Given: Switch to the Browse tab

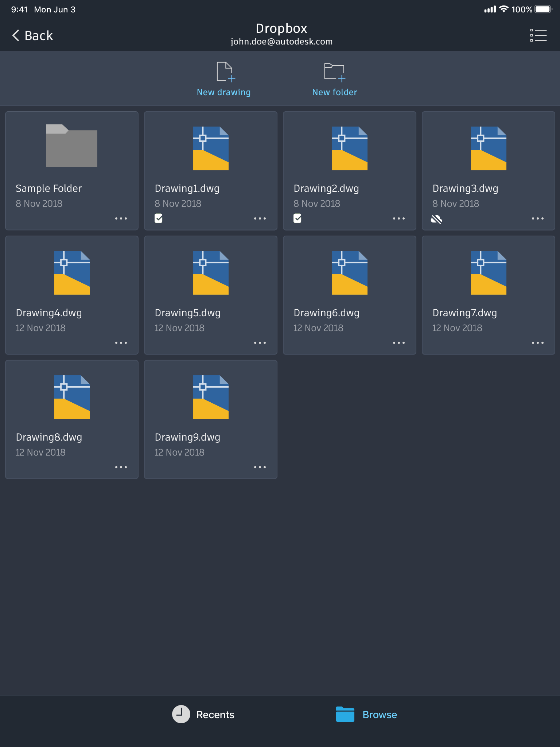Looking at the screenshot, I should (x=366, y=714).
